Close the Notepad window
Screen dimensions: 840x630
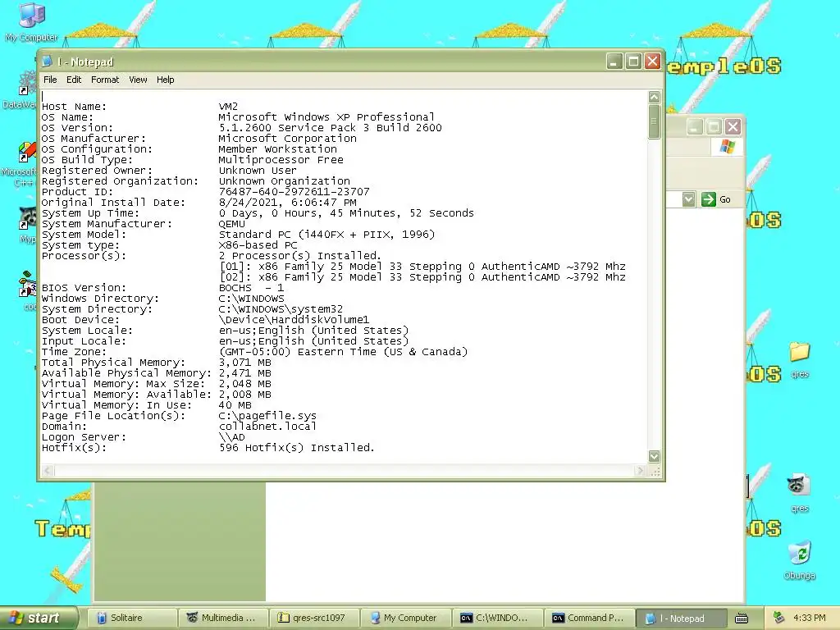tap(652, 62)
